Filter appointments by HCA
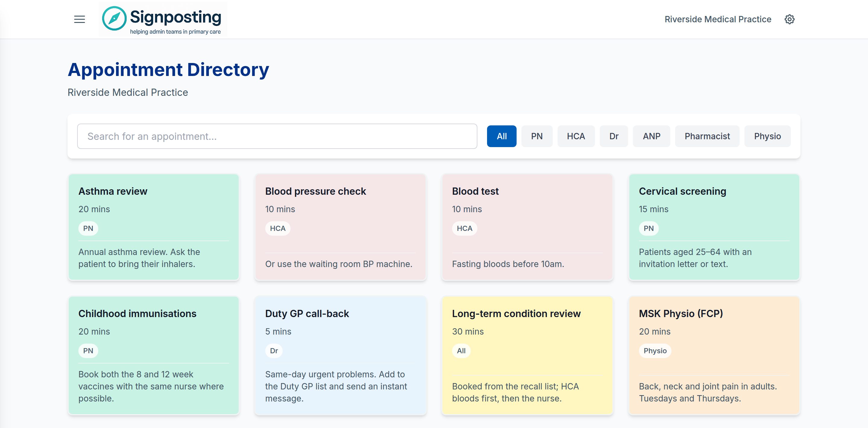 [x=576, y=136]
